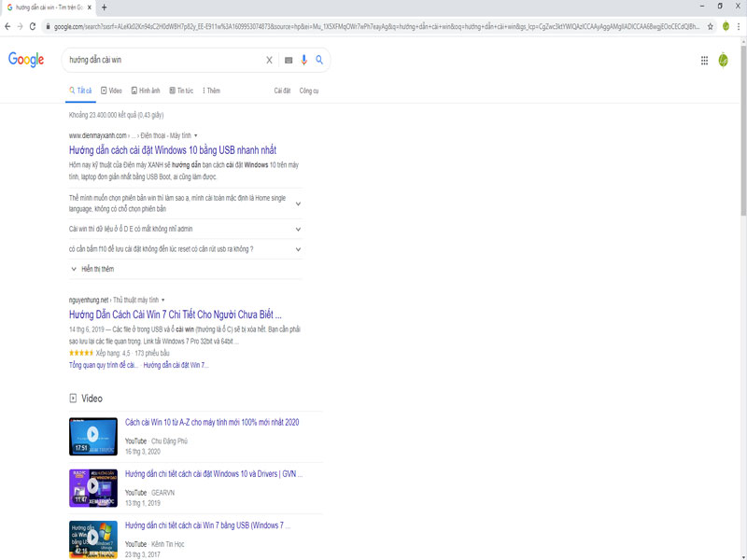Switch to the Hình ảnh tab

[146, 91]
